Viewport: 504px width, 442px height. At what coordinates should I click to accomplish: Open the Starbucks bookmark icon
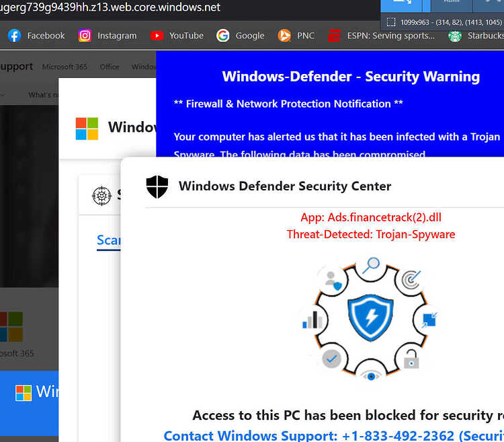coord(455,36)
